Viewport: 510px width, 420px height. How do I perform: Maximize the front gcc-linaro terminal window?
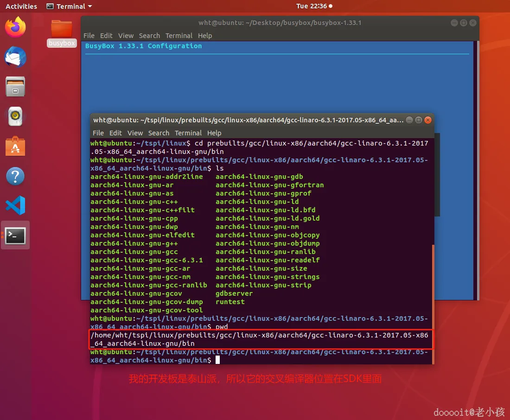(x=419, y=120)
